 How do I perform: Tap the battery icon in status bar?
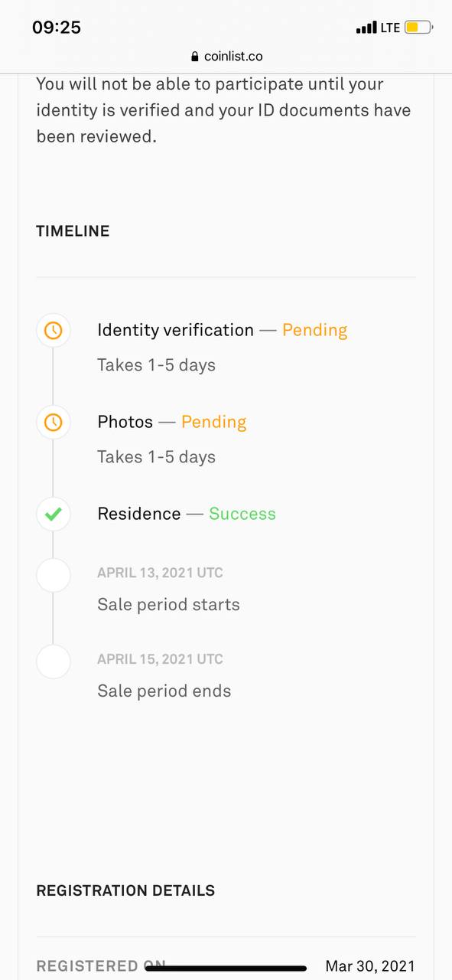pos(418,28)
